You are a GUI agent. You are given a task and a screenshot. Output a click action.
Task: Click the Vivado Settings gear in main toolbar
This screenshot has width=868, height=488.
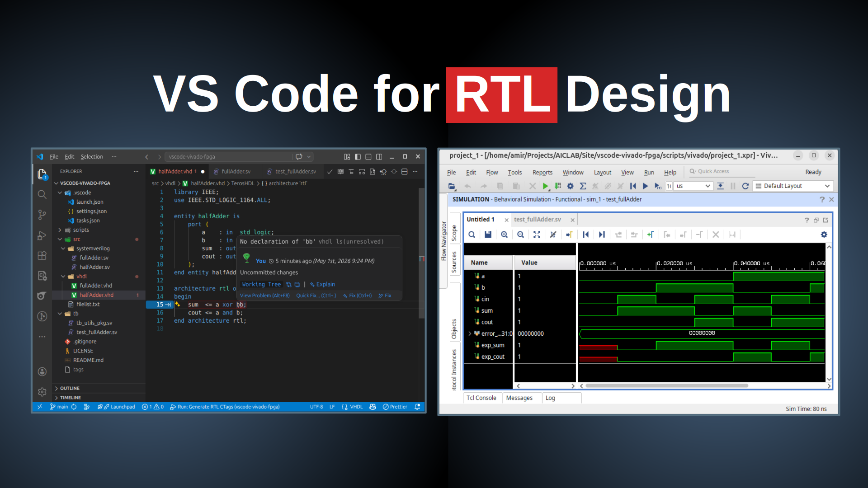pyautogui.click(x=571, y=186)
